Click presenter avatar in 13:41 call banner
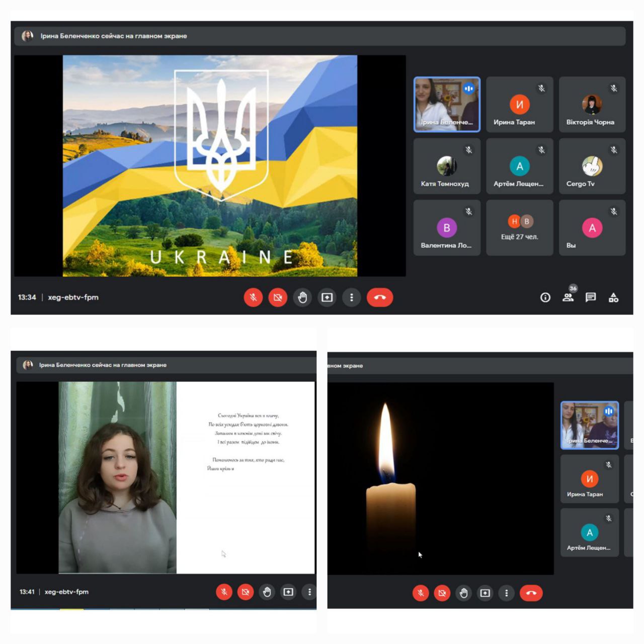Image resolution: width=644 pixels, height=644 pixels. pyautogui.click(x=28, y=365)
